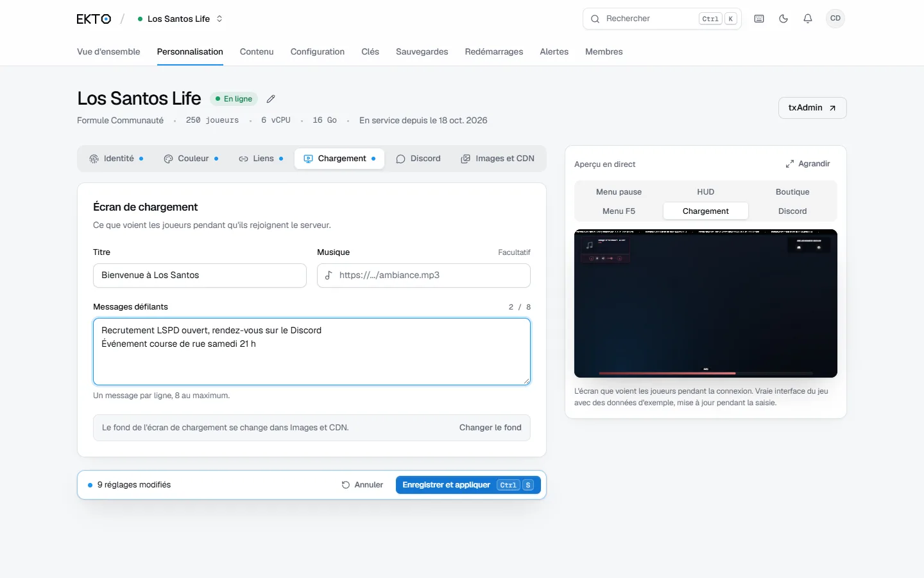Go to Vue d'ensemble tab

[x=108, y=51]
